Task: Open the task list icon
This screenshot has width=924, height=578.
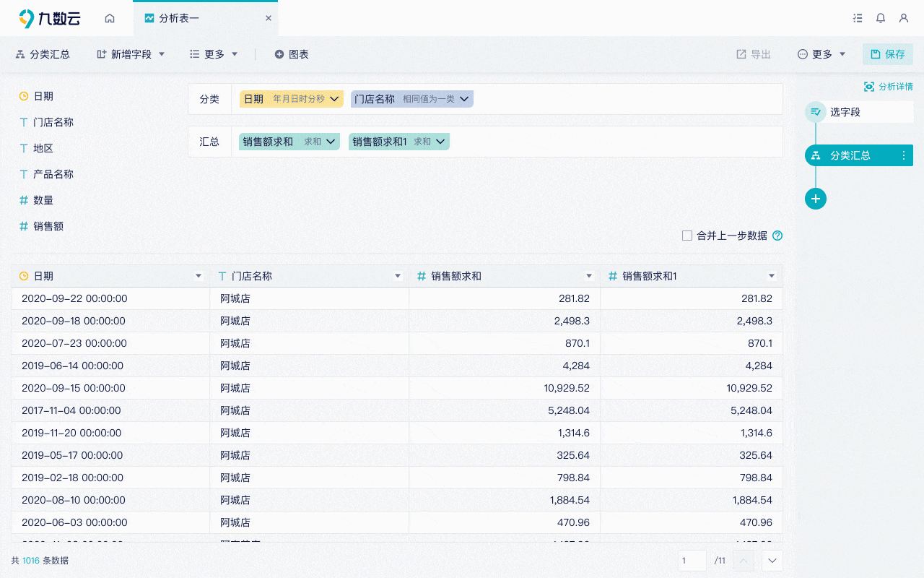Action: click(858, 18)
